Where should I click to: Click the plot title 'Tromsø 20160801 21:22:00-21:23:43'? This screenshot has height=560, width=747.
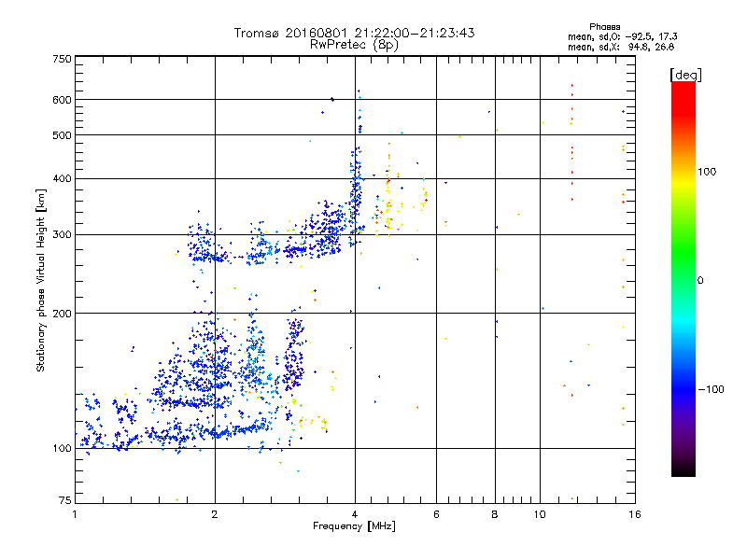point(354,33)
